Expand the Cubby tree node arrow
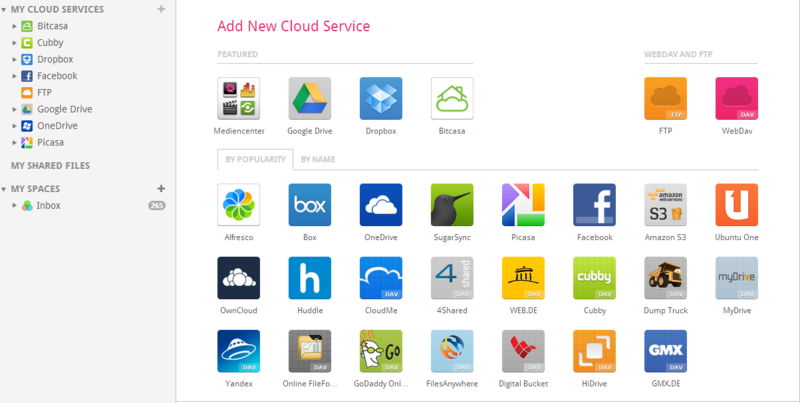The image size is (800, 403). click(x=14, y=43)
